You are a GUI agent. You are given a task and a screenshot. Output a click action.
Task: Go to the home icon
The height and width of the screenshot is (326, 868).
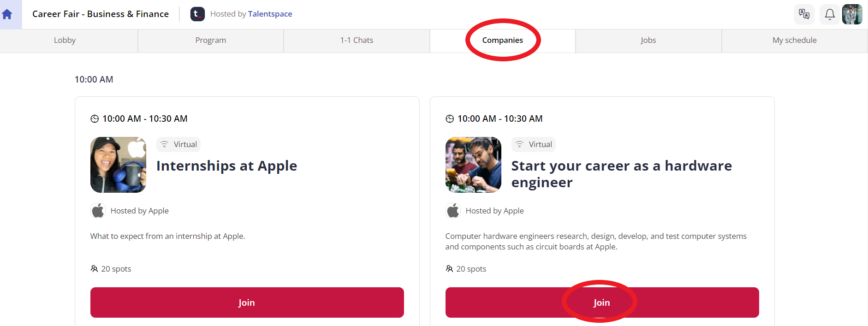point(7,14)
